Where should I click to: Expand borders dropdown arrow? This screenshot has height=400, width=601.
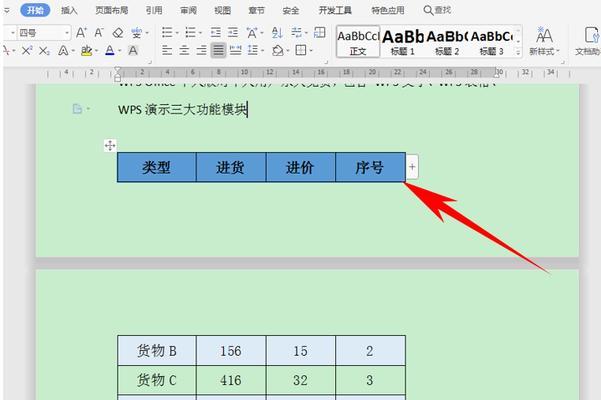pyautogui.click(x=311, y=51)
